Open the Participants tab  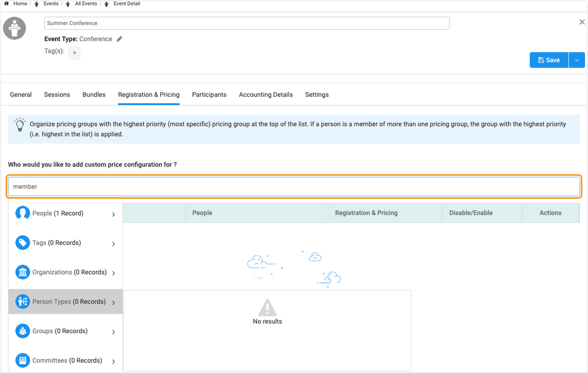[x=209, y=95]
